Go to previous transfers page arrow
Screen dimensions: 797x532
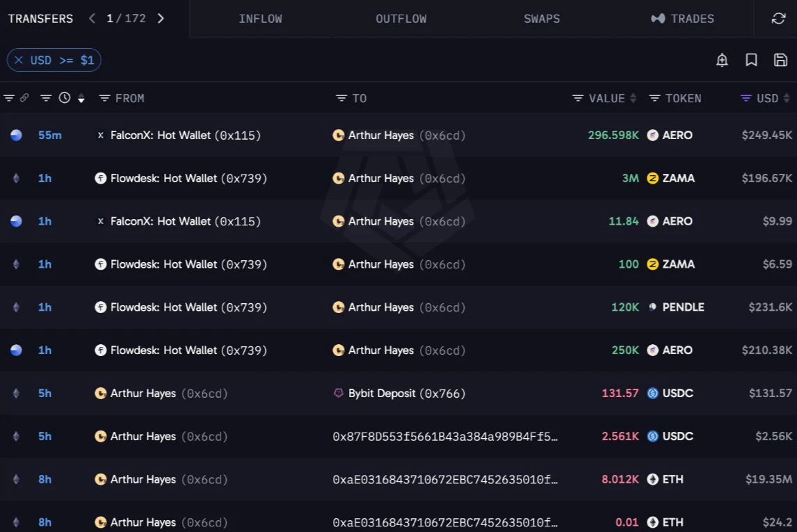click(92, 19)
